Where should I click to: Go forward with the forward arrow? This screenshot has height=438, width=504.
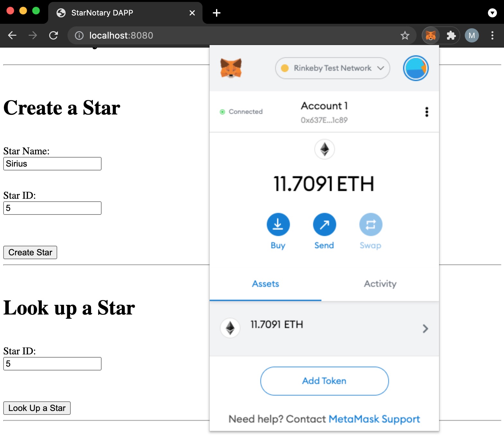coord(33,35)
